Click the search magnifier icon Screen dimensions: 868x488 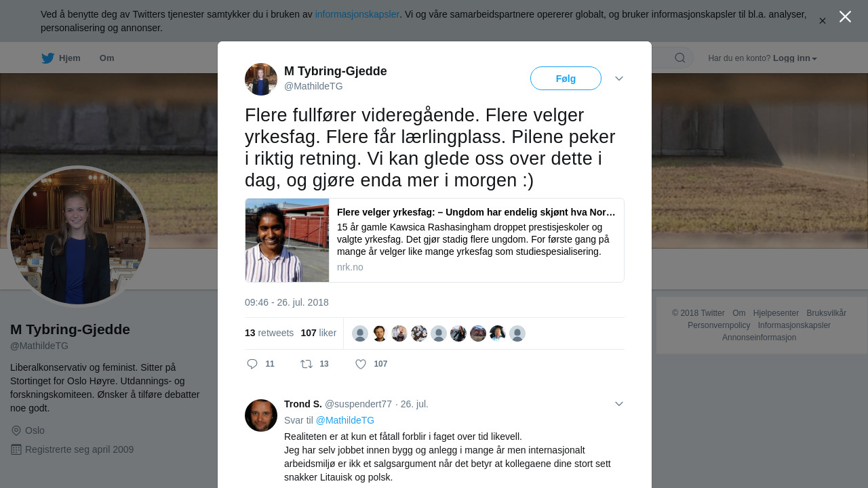[680, 58]
